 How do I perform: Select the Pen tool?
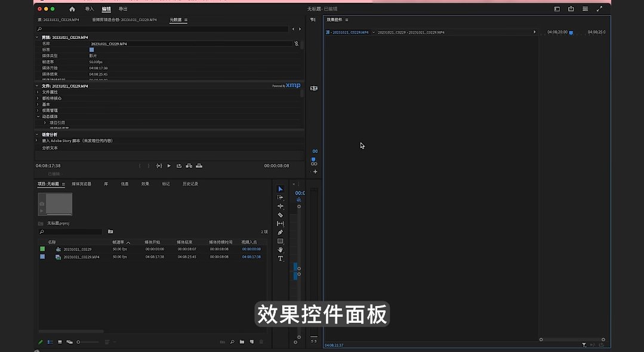pos(281,232)
